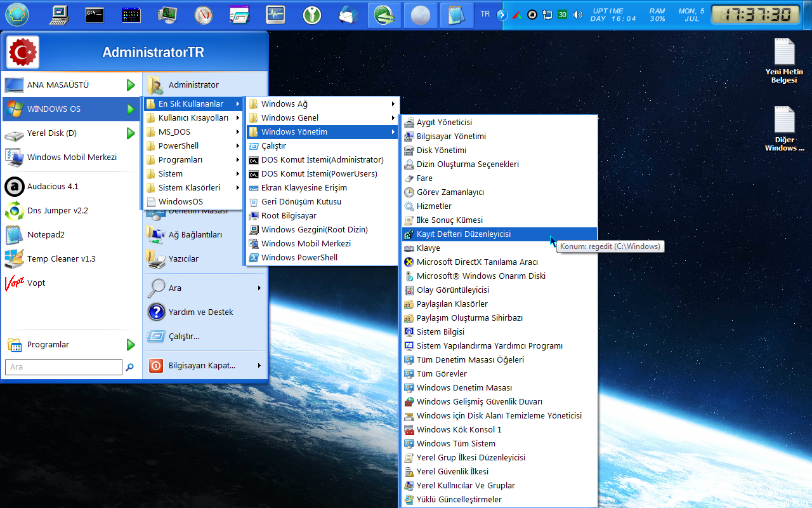Expand the MS_DOS folder submenu
Image resolution: width=812 pixels, height=508 pixels.
193,132
